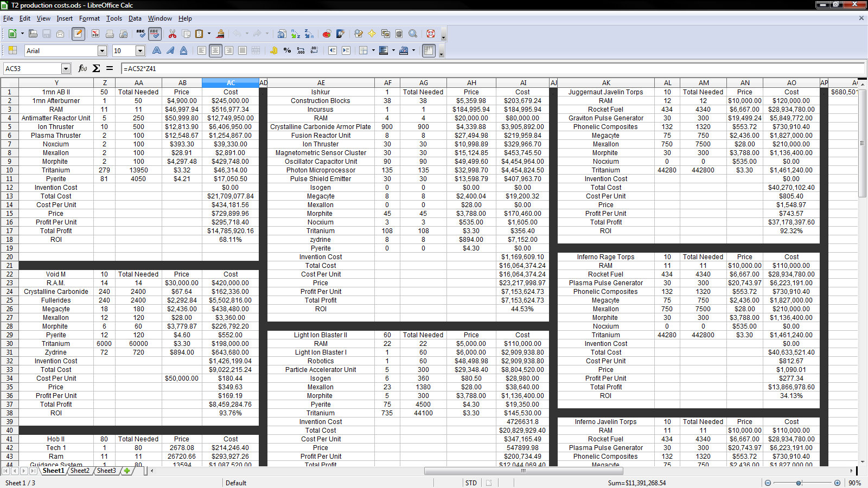
Task: Center cell text horizontally
Action: click(x=215, y=50)
